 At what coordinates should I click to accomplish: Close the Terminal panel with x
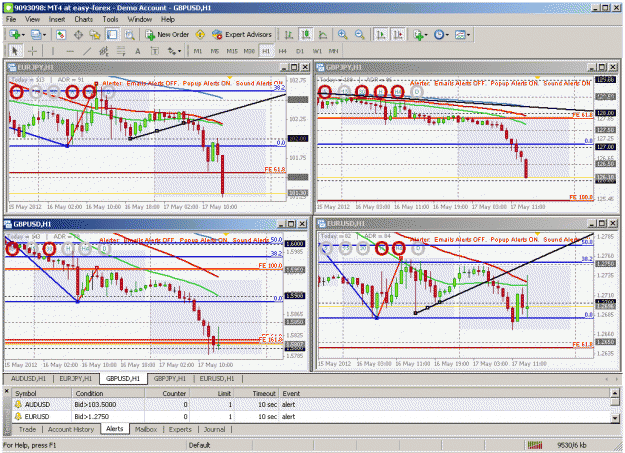click(x=6, y=392)
